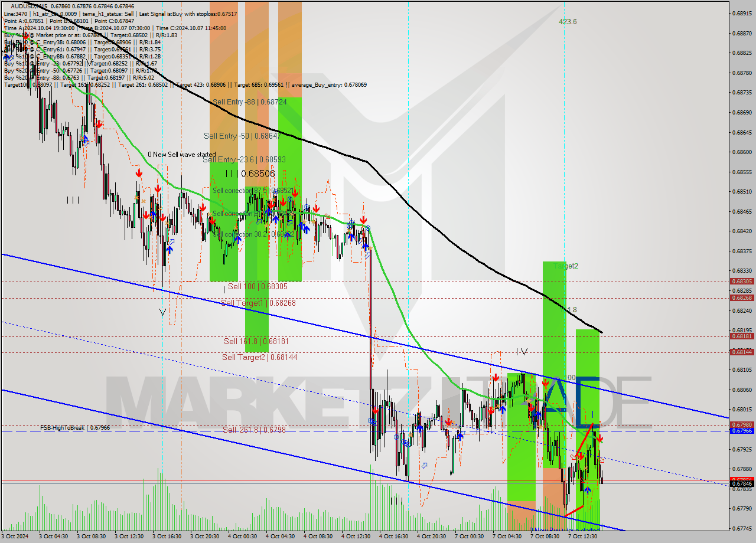The image size is (756, 543).
Task: Click red price tag 0.67980 on axis
Action: point(742,424)
